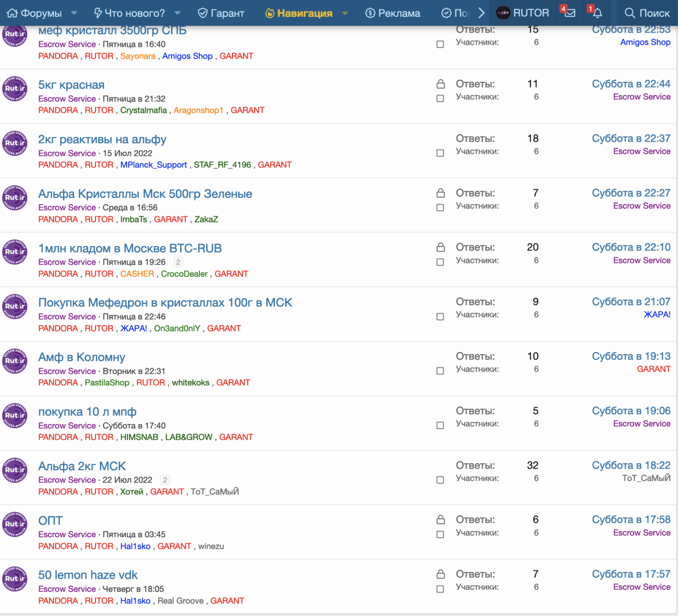The height and width of the screenshot is (616, 678).
Task: Click lock icon on '5кг красная' row
Action: pyautogui.click(x=441, y=84)
